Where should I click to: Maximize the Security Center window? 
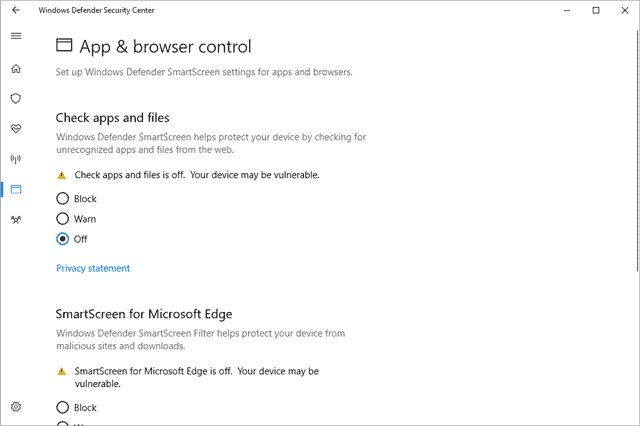[x=596, y=10]
